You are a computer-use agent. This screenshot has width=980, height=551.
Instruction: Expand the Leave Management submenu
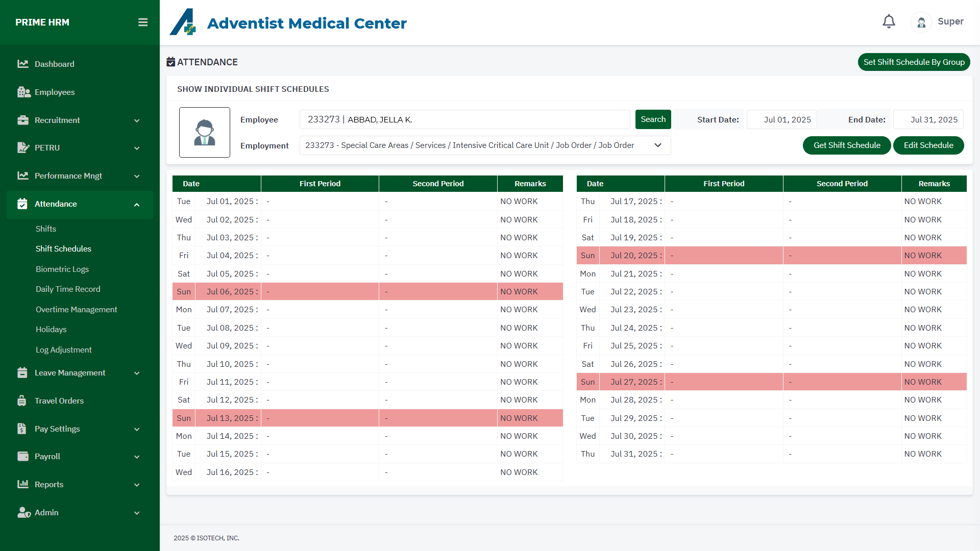[x=137, y=373]
